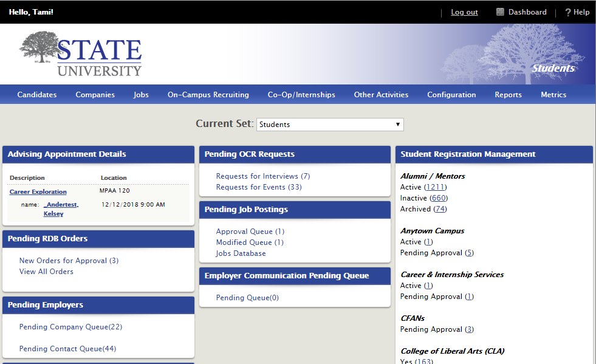Viewport: 596px width, 364px height.
Task: Open the Career Exploration appointment link
Action: coord(38,191)
